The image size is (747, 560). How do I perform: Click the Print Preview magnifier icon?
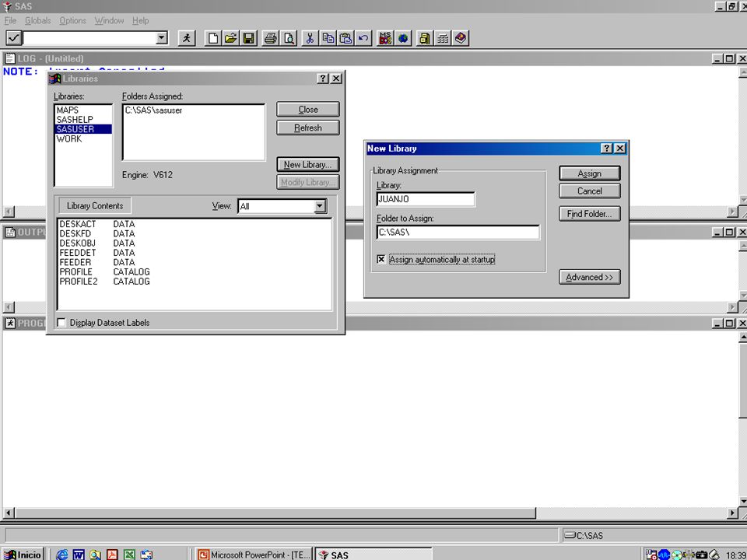pos(289,38)
